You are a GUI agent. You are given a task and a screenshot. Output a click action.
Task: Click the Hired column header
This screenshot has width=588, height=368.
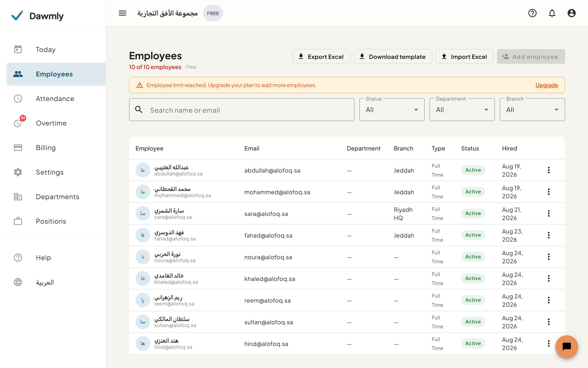tap(509, 148)
